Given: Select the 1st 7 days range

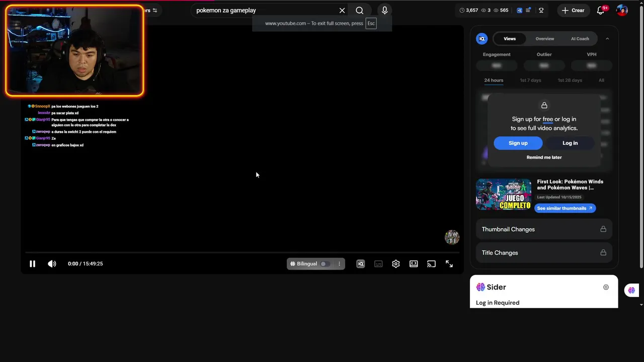Looking at the screenshot, I should tap(530, 80).
